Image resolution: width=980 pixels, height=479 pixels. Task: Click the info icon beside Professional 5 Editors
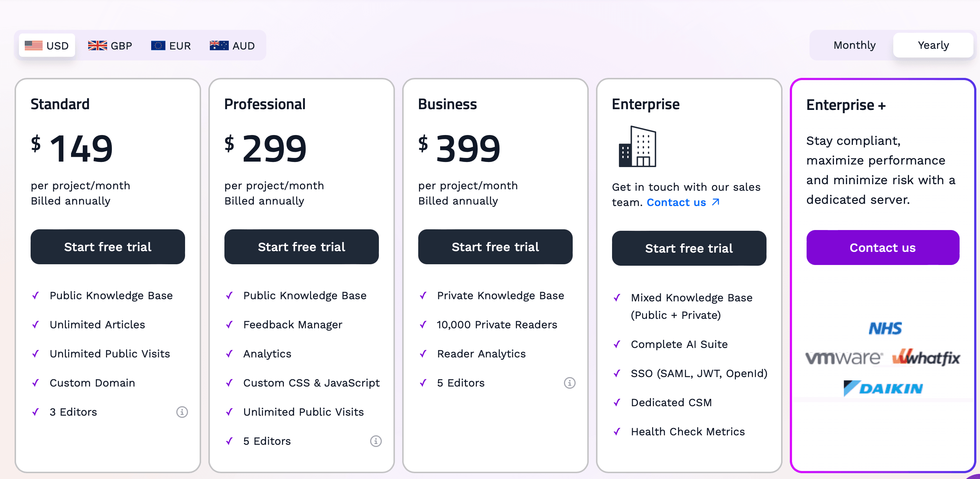(376, 441)
